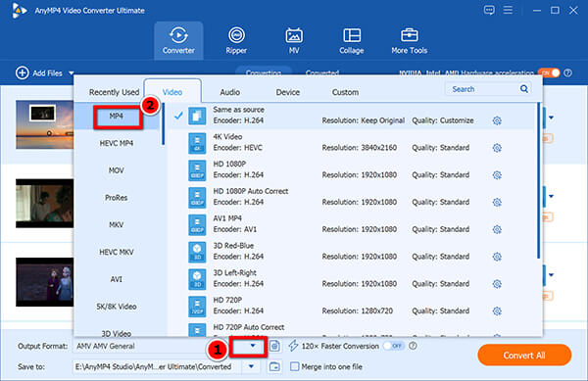Screen dimensions: 588x381
Task: Open settings gear for 3D Red-Blue preset
Action: (x=497, y=257)
